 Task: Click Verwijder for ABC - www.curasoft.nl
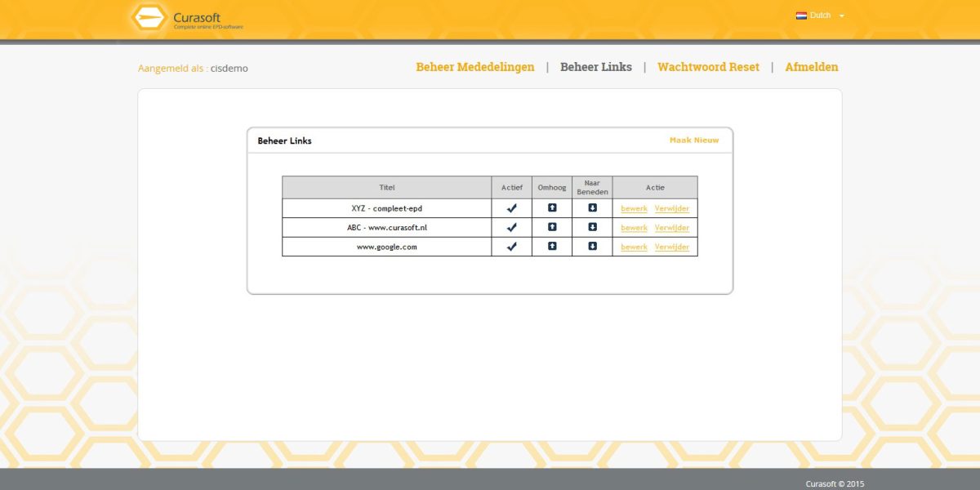click(x=672, y=227)
